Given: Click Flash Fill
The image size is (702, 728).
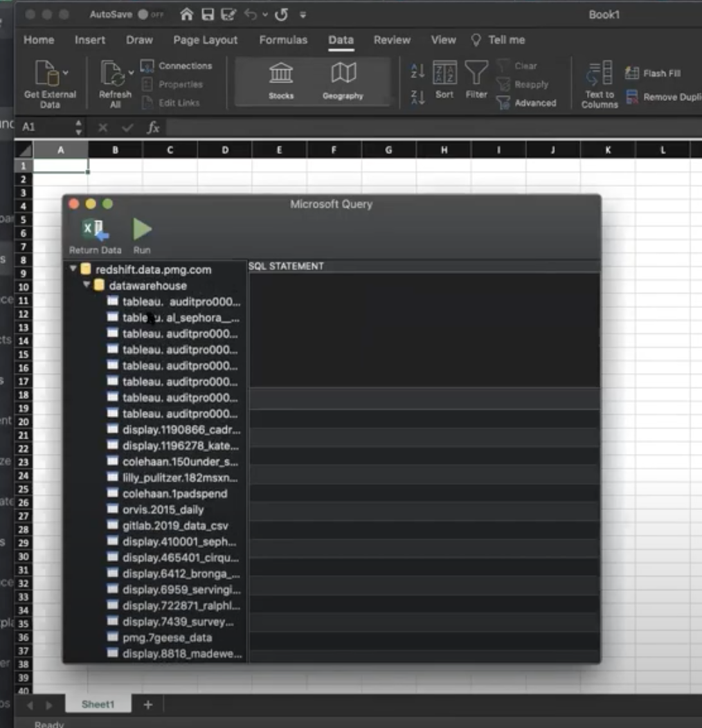Looking at the screenshot, I should [x=653, y=73].
